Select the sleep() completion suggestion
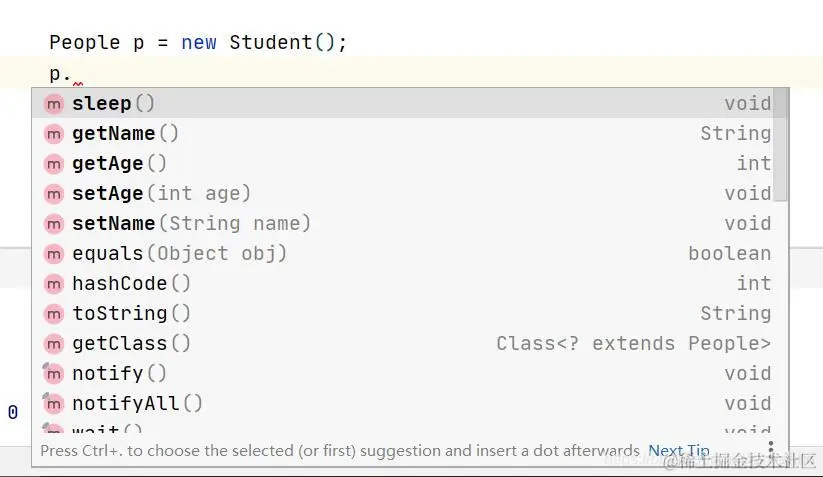Image resolution: width=823 pixels, height=477 pixels. [113, 104]
